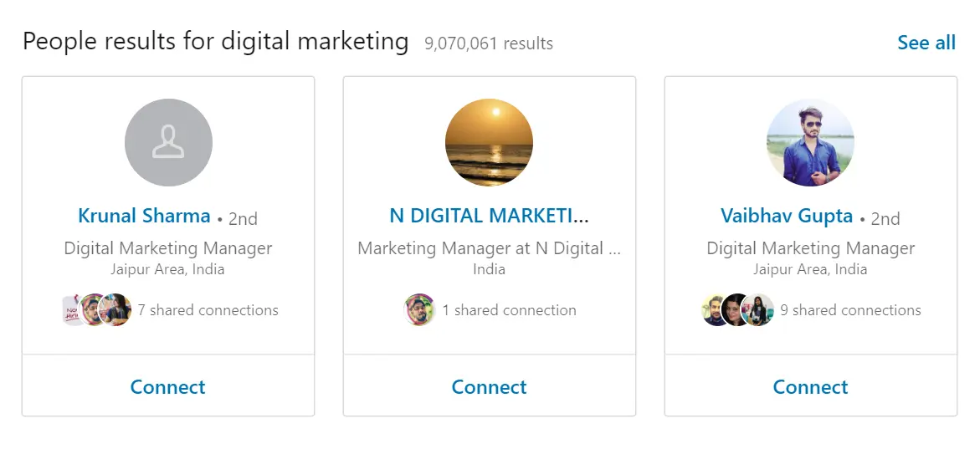View Krunal Sharma's 7 shared connections
Screen dimensions: 980x449
click(x=208, y=310)
